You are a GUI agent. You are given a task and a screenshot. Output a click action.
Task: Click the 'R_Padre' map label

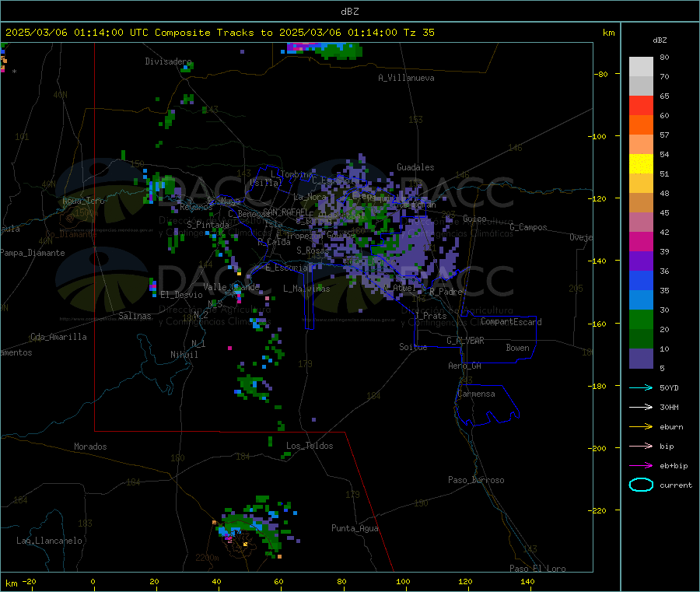click(446, 292)
